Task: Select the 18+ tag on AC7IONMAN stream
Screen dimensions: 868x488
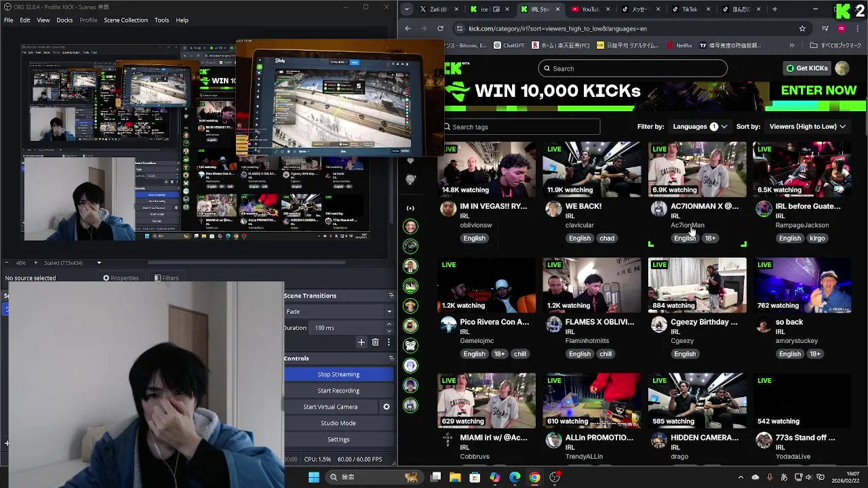Action: click(x=710, y=239)
